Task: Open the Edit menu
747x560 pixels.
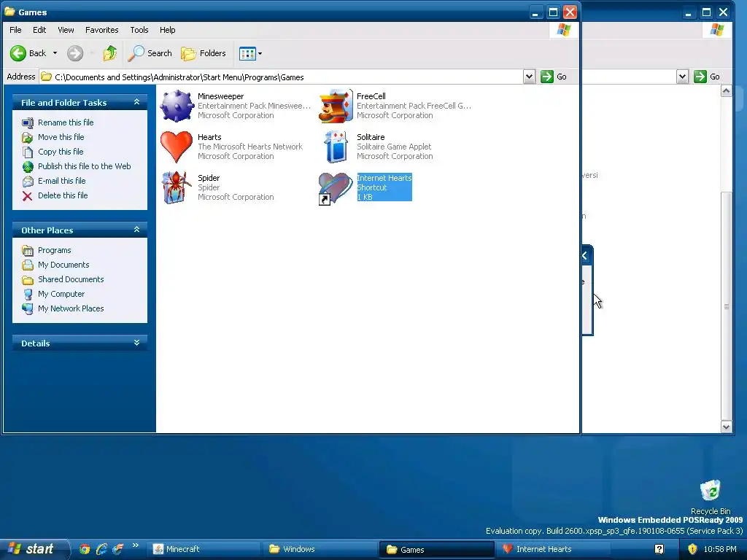Action: 39,30
